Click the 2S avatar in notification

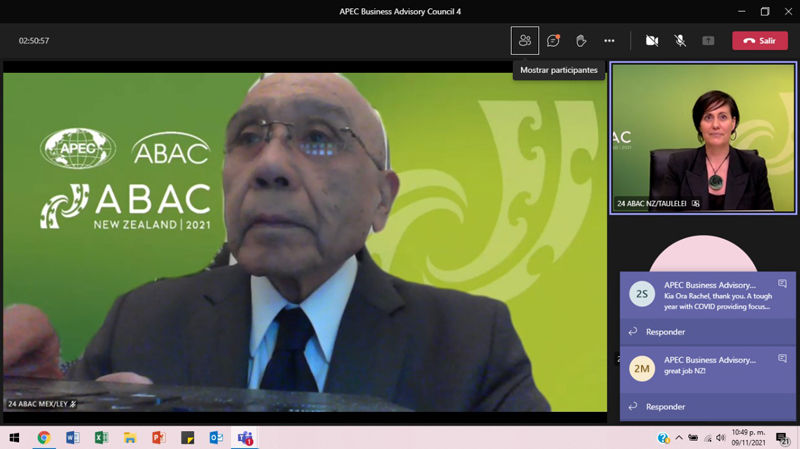pos(642,294)
